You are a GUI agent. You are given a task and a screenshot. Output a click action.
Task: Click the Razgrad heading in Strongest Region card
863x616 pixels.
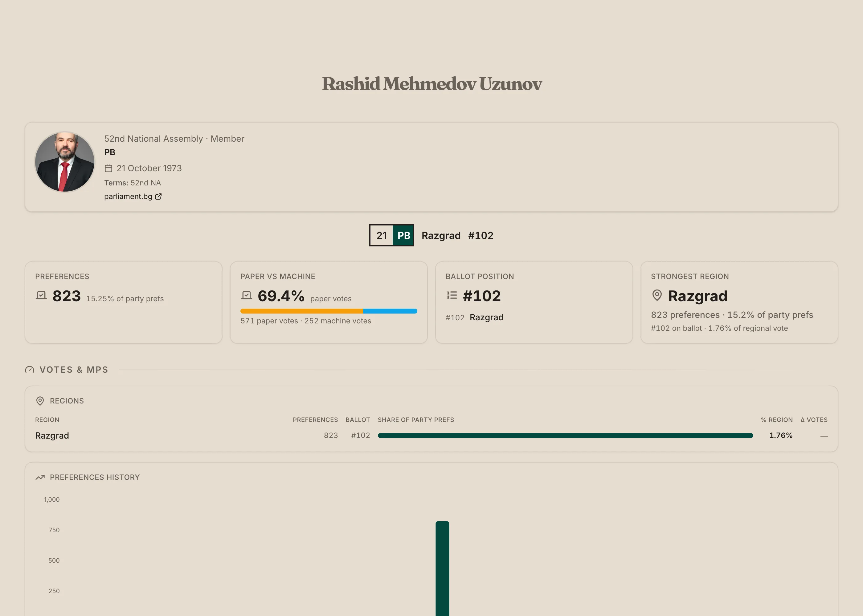(x=697, y=296)
